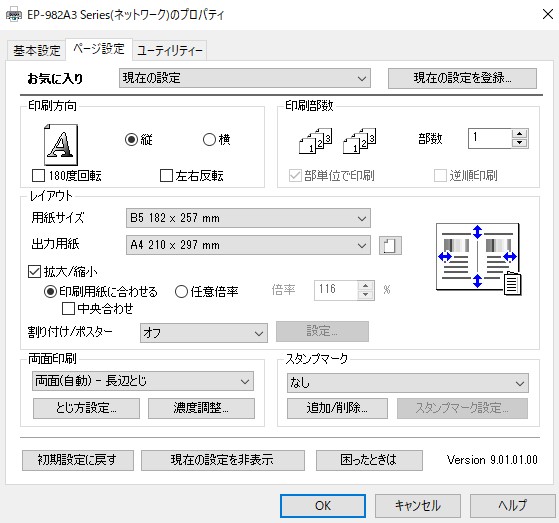The height and width of the screenshot is (523, 559).
Task: Confirm with the OK button
Action: (323, 506)
